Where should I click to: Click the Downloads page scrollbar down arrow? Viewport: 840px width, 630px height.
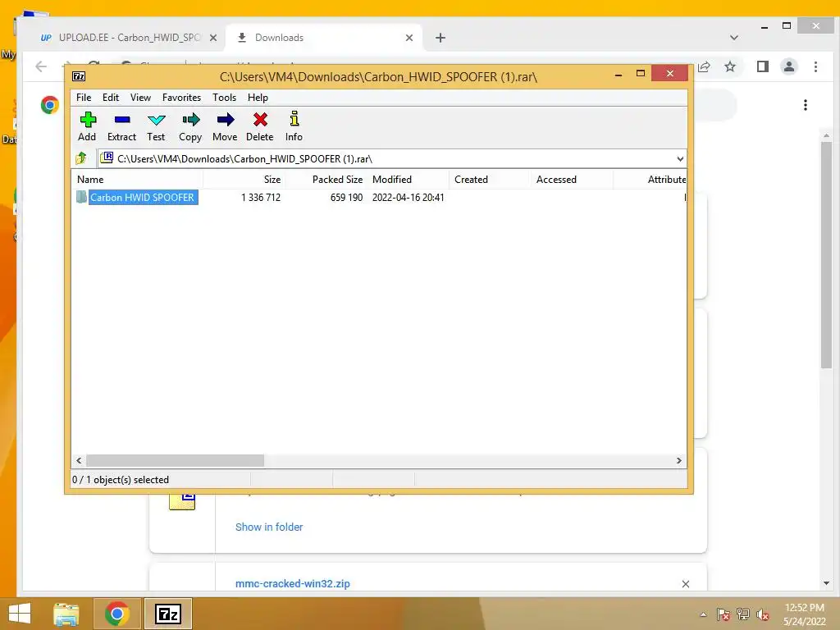tap(826, 583)
